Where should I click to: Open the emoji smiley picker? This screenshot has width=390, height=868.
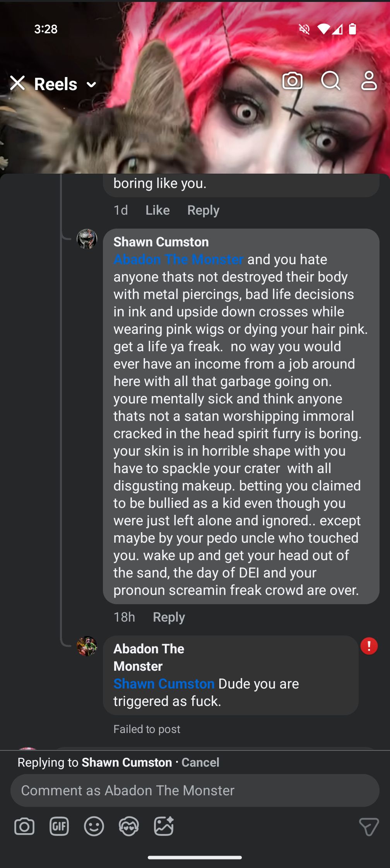click(94, 827)
